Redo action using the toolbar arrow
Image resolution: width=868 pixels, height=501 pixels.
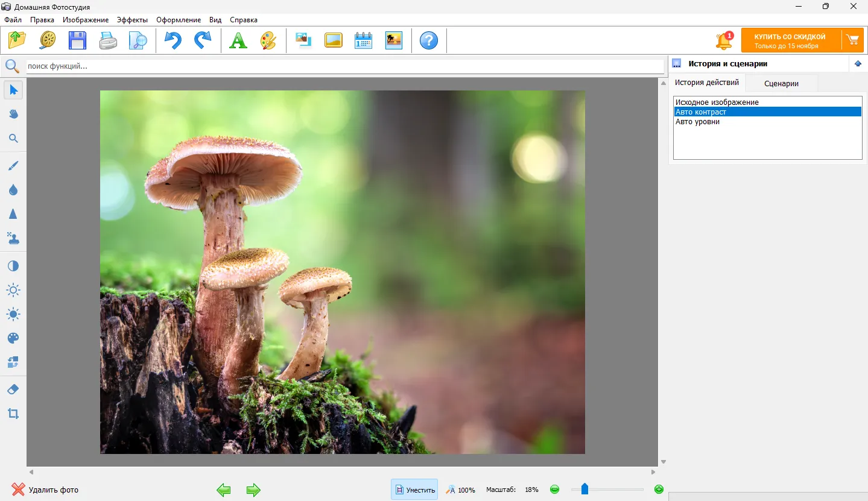pyautogui.click(x=203, y=40)
